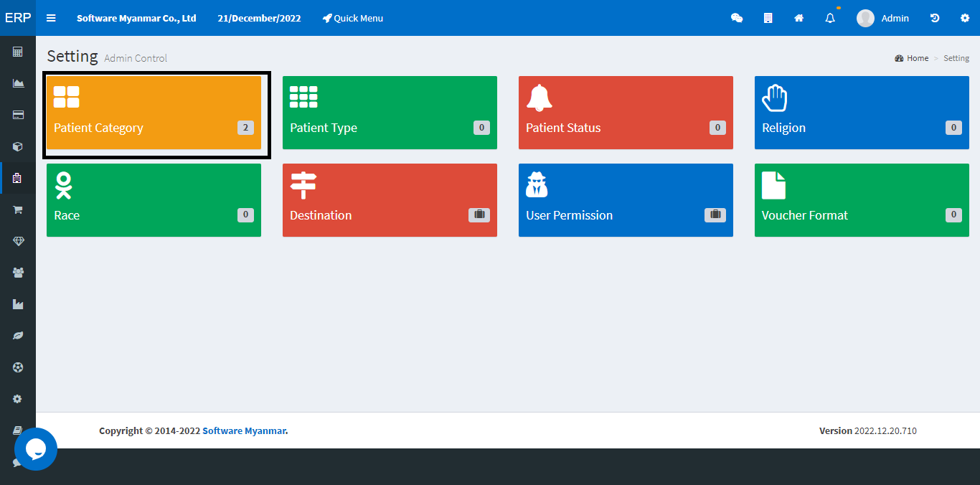Image resolution: width=980 pixels, height=485 pixels.
Task: Click the building icon in top bar
Action: click(x=768, y=18)
